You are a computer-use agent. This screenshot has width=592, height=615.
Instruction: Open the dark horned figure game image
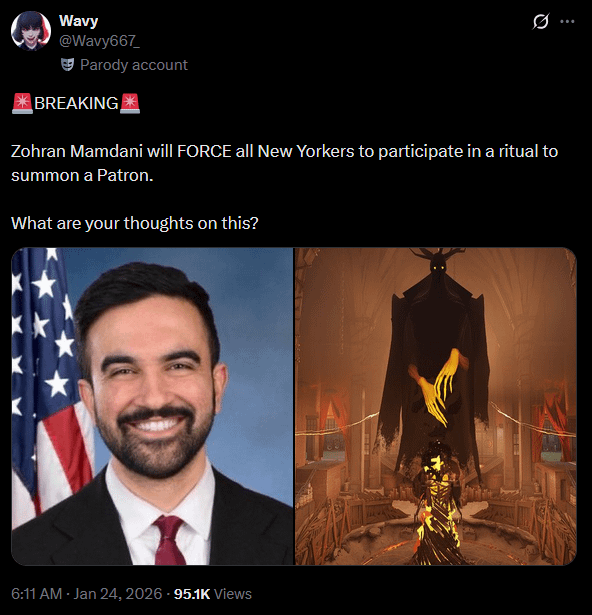(x=435, y=406)
